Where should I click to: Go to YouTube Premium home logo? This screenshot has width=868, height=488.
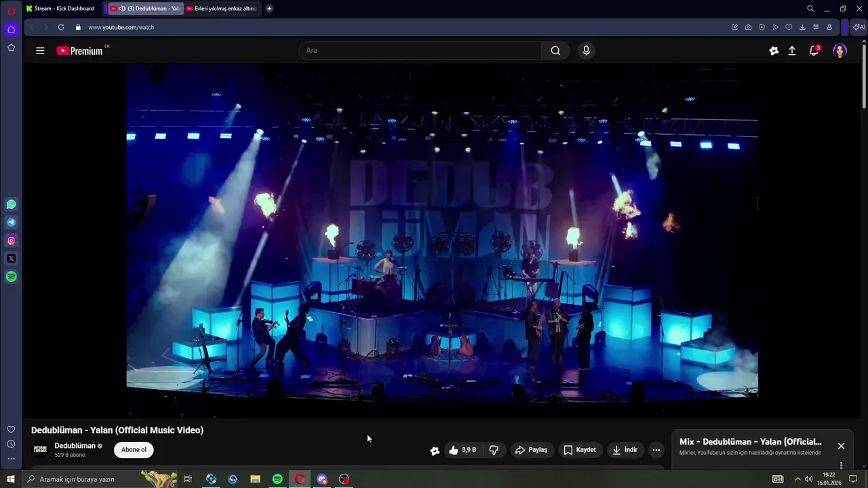(x=81, y=51)
